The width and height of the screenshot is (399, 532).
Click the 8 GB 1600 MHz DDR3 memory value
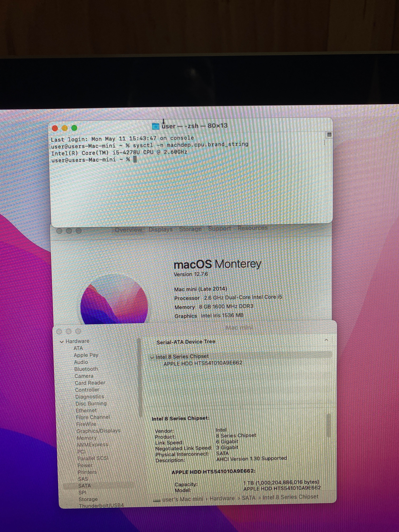(226, 306)
